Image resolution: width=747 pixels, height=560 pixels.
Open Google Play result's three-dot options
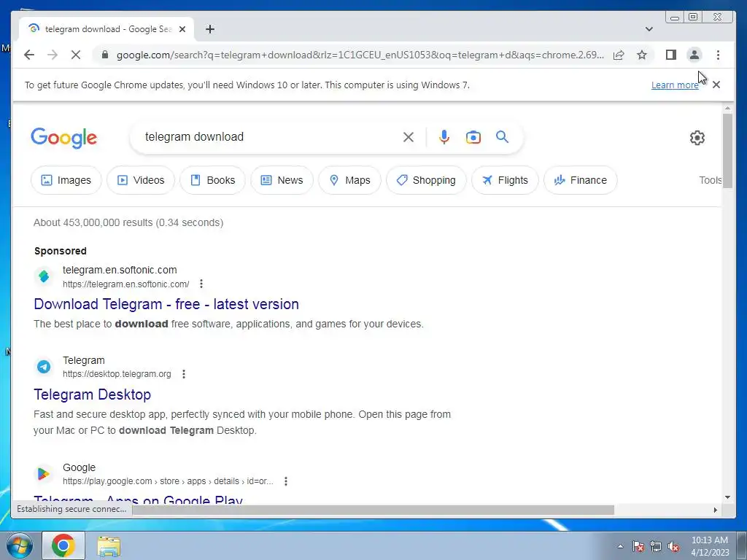pyautogui.click(x=286, y=481)
